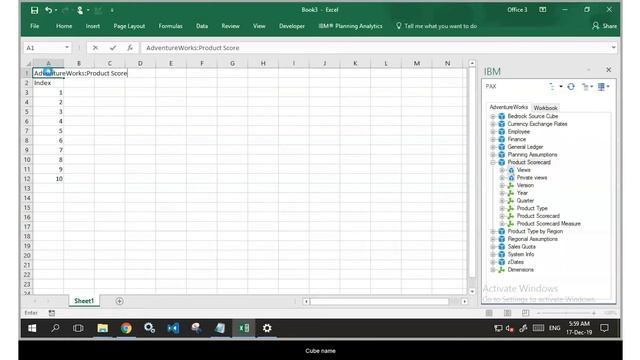640x360 pixels.
Task: Click Tell me what you want to do
Action: pos(436,26)
